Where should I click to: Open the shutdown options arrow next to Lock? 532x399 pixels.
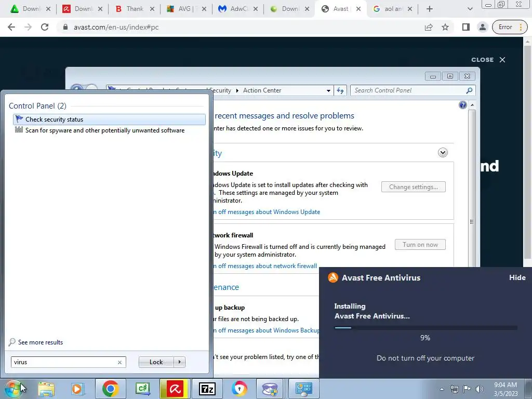pyautogui.click(x=179, y=362)
